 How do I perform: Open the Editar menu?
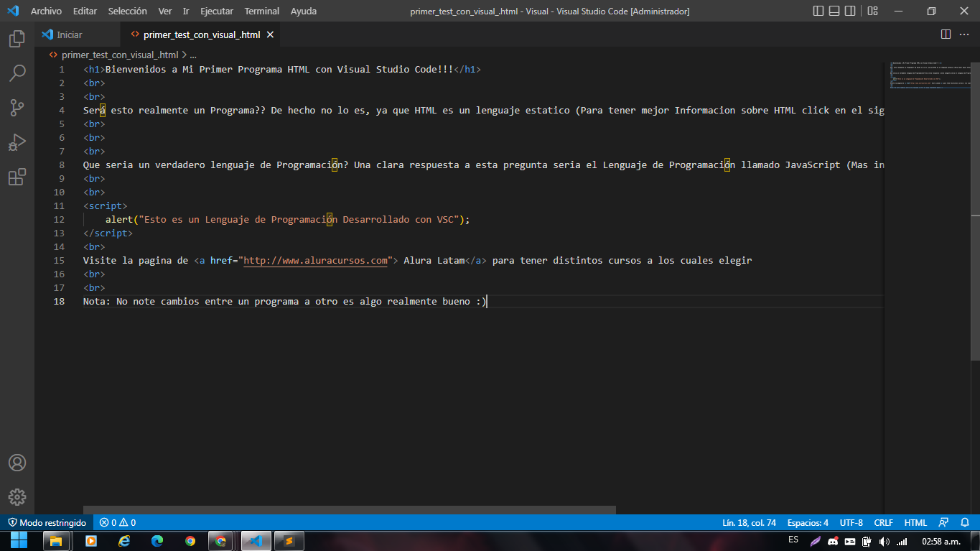click(x=85, y=11)
